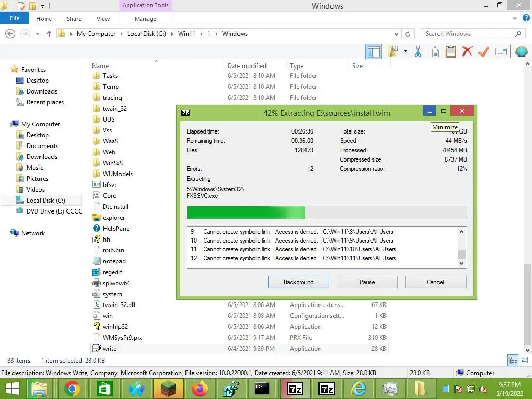Click the active 7-Zip taskbar icon
Viewport: 532px width, 399px height.
coord(295,389)
